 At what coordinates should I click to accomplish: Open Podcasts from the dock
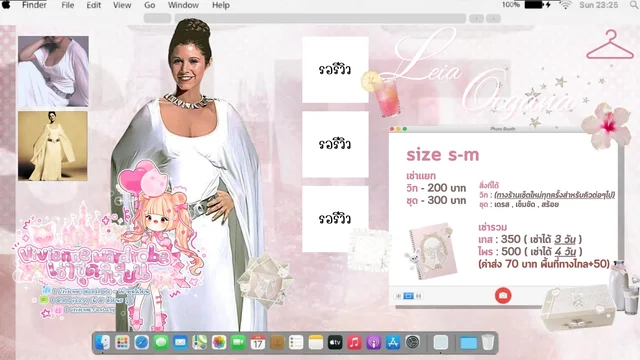click(x=373, y=342)
